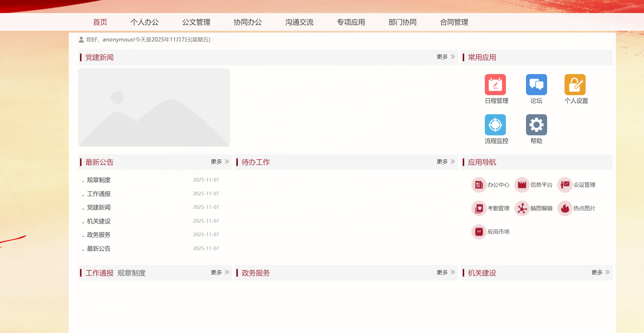Go to the 合同管理 menu item
The image size is (644, 333).
pyautogui.click(x=454, y=22)
